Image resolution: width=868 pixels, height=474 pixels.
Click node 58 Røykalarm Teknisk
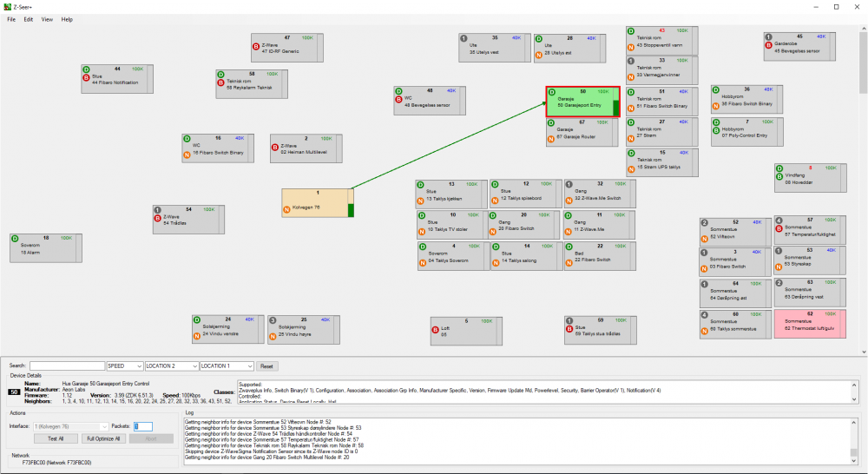[x=251, y=83]
